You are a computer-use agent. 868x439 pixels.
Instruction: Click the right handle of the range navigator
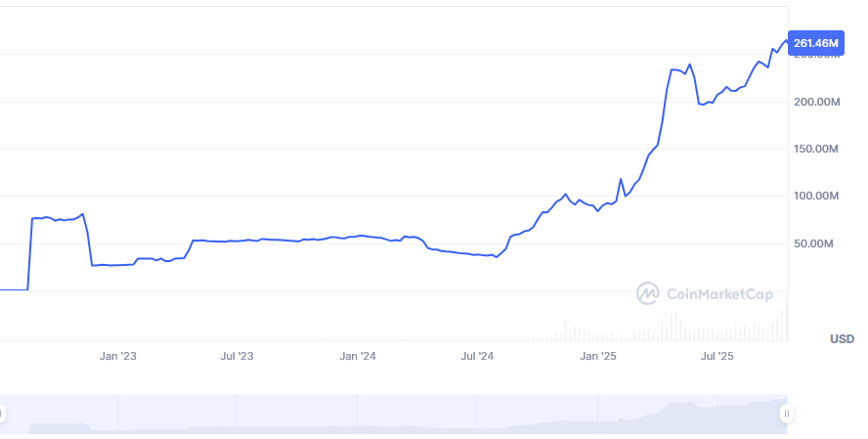[x=786, y=415]
